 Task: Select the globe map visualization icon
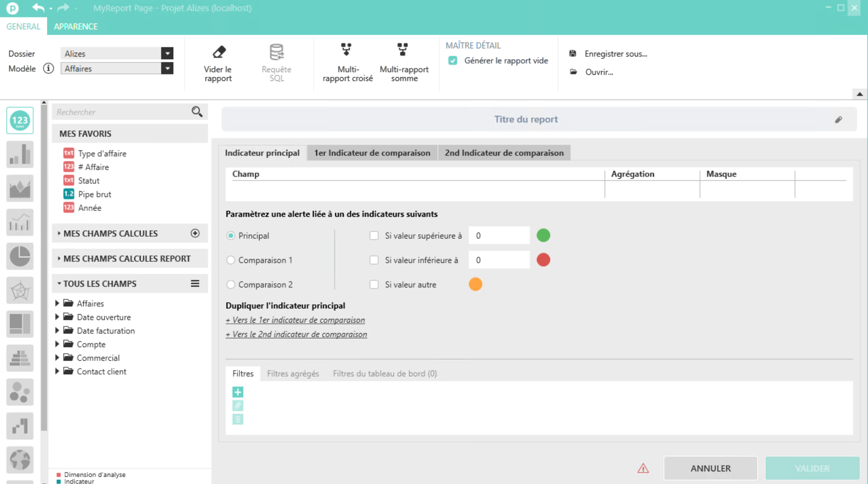tap(20, 460)
